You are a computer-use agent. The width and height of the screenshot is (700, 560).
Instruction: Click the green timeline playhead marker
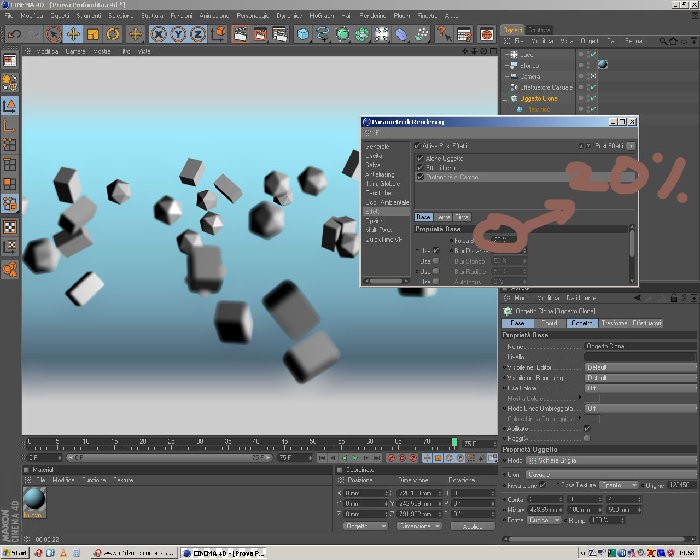[454, 443]
